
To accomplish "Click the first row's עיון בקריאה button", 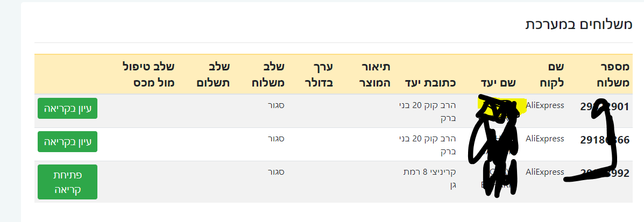I will tap(67, 108).
